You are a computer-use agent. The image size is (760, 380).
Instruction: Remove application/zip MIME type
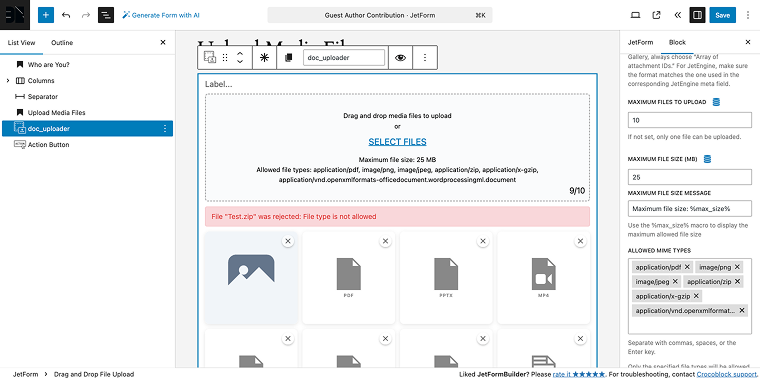tap(737, 282)
